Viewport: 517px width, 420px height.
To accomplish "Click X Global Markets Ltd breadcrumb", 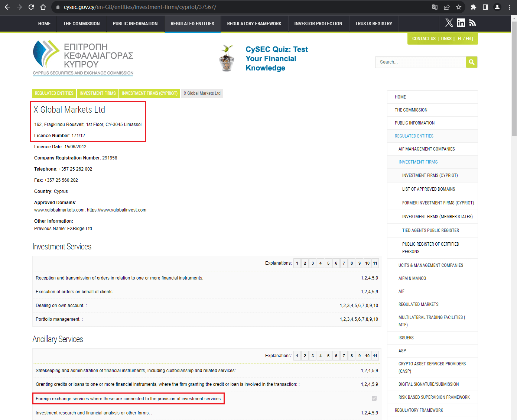I will (202, 93).
